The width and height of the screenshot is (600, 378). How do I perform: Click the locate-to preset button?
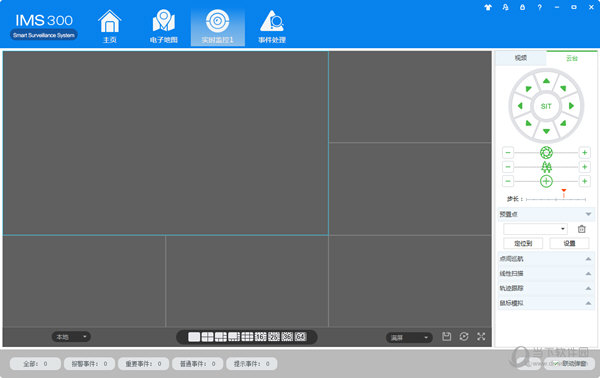[x=523, y=243]
